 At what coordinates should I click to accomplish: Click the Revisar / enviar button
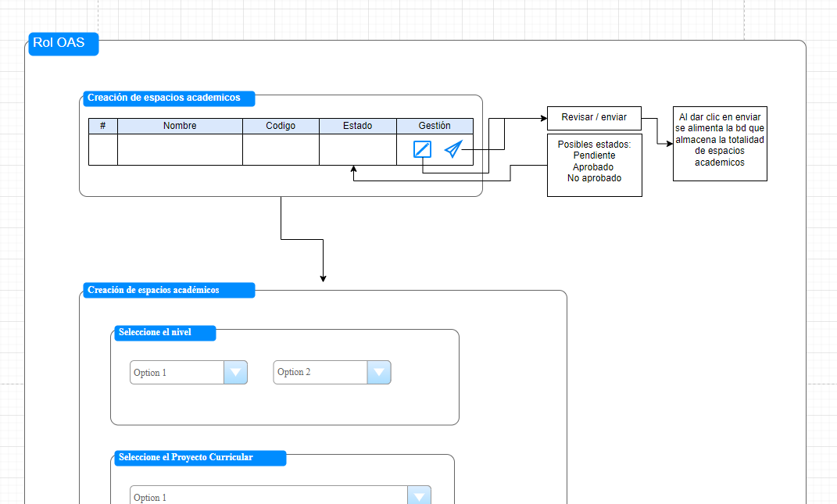(594, 118)
